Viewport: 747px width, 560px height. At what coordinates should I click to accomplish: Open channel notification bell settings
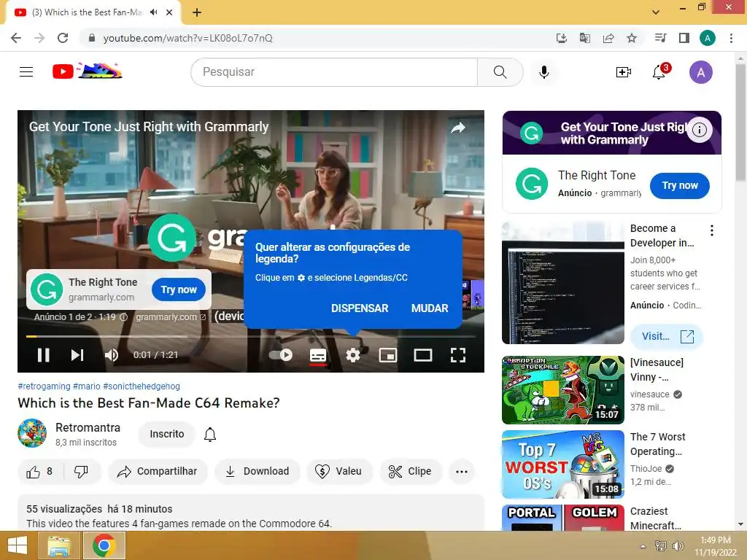[x=210, y=435]
